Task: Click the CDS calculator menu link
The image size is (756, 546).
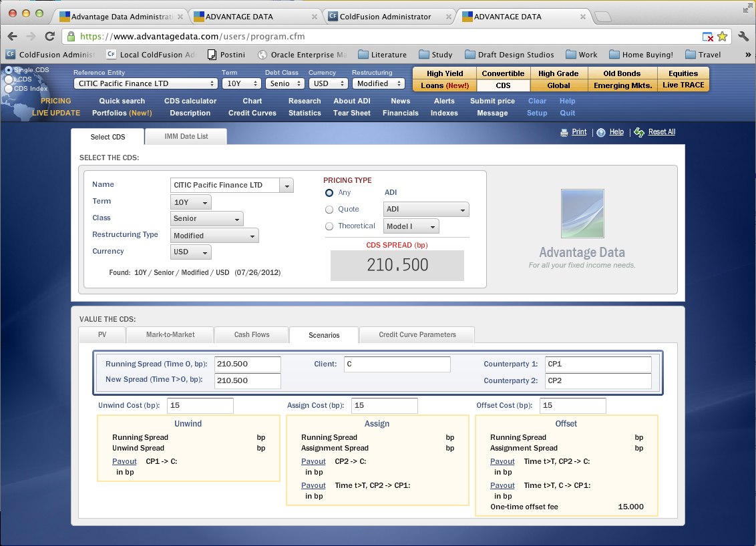Action: [x=190, y=101]
